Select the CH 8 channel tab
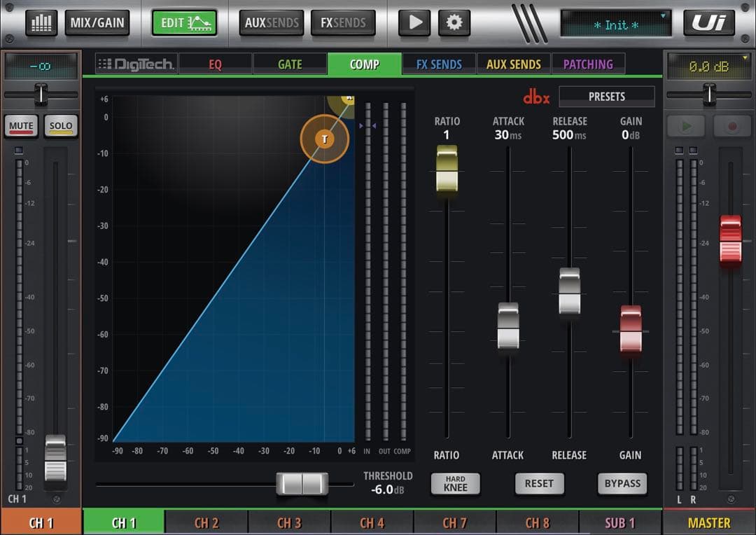Screen dimensions: 756x535 tap(538, 522)
